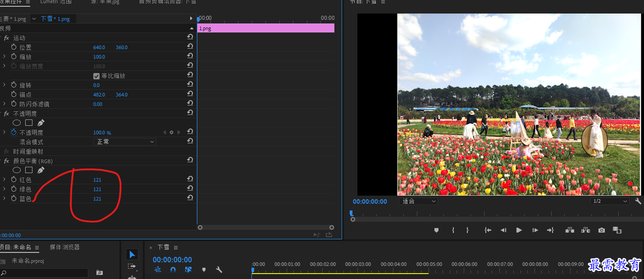This screenshot has height=279, width=644.
Task: Open timeline display settings wrench
Action: click(219, 270)
